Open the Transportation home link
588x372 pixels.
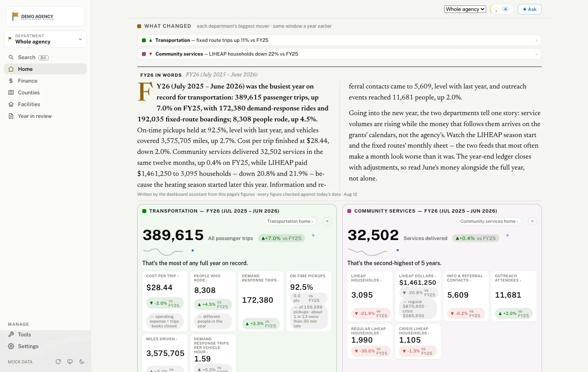pos(290,221)
